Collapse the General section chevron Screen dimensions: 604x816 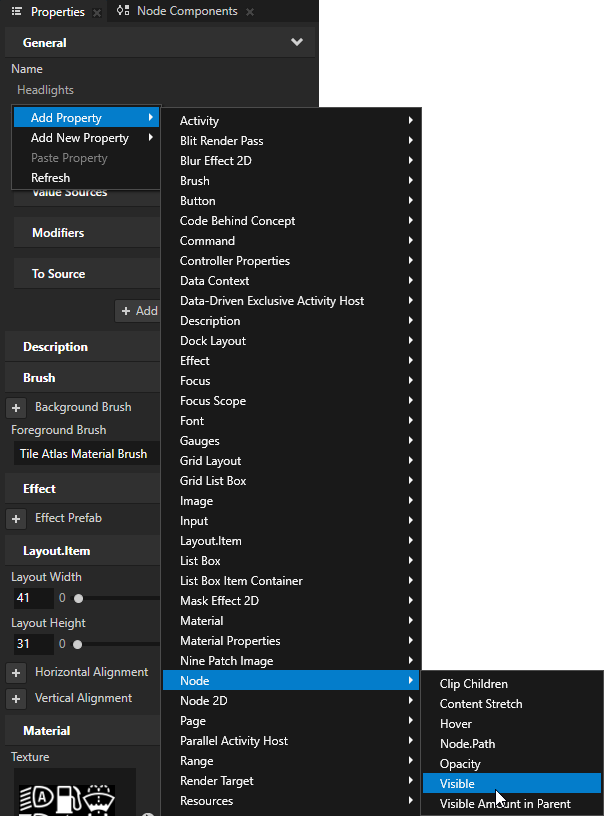coord(297,42)
